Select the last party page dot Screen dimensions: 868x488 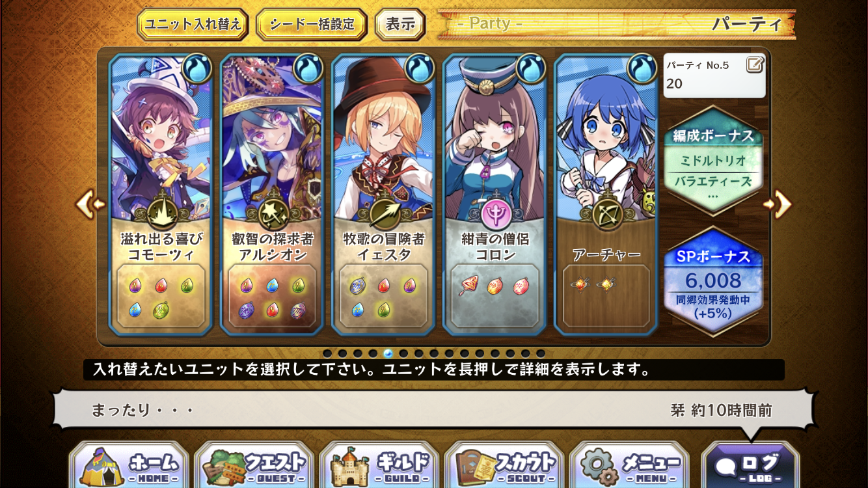point(541,353)
